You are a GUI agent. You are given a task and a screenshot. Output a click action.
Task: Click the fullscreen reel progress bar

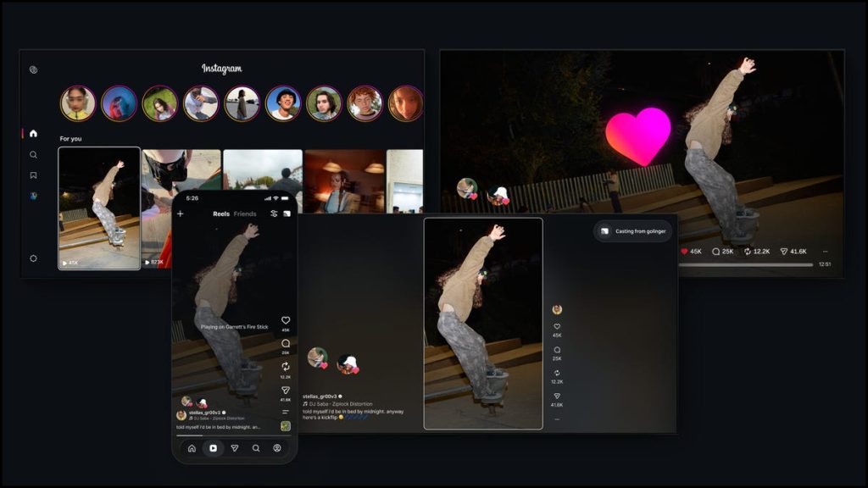coord(746,265)
